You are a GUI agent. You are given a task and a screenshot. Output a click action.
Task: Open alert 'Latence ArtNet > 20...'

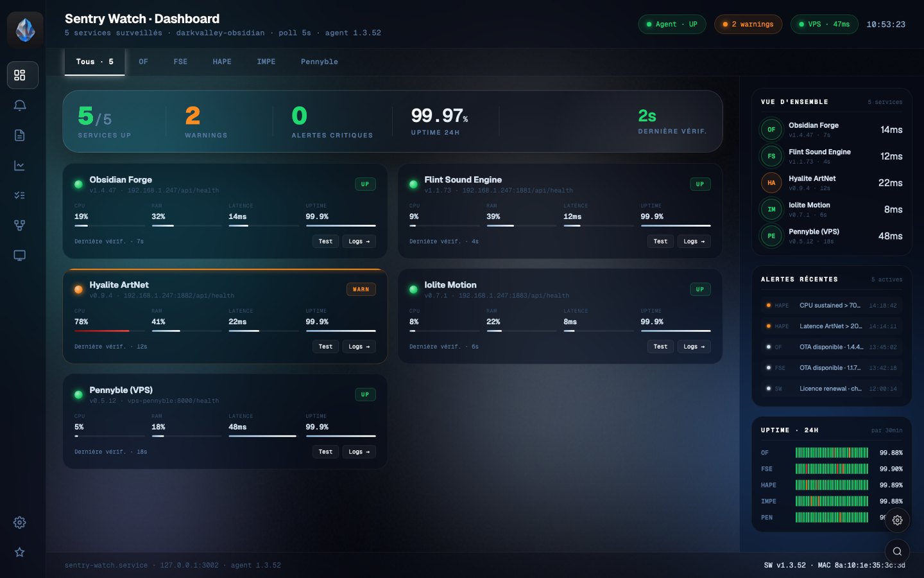[x=832, y=326]
